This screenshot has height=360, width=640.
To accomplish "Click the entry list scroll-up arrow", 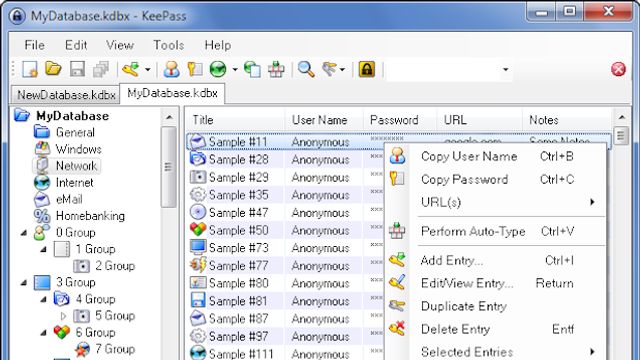I will point(621,118).
